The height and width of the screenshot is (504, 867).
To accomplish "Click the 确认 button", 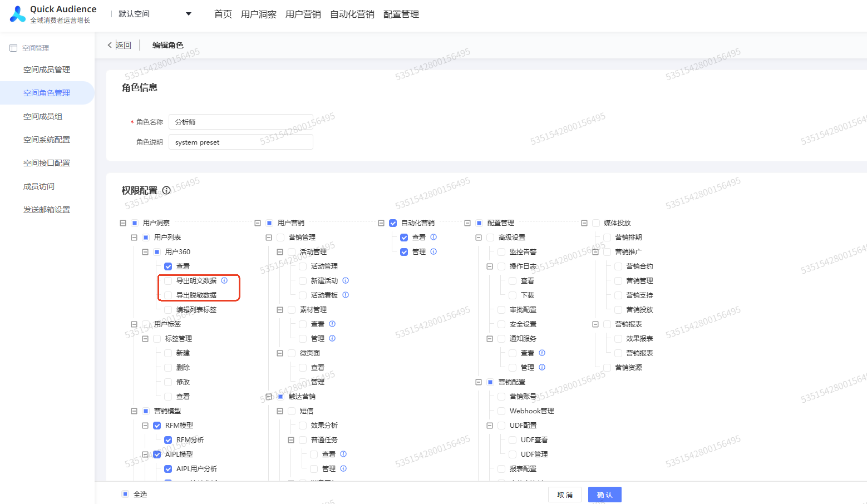I will (x=605, y=495).
